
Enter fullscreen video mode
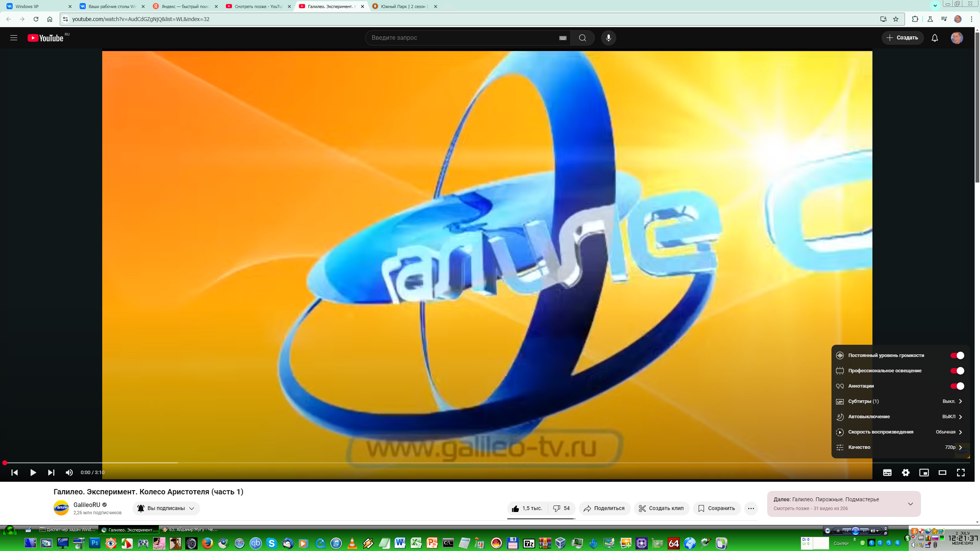click(x=960, y=473)
